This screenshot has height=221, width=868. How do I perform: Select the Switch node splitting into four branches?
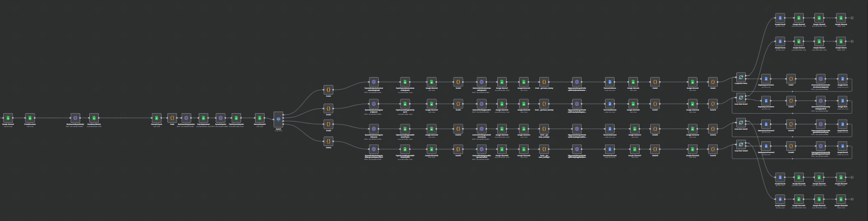pyautogui.click(x=278, y=118)
